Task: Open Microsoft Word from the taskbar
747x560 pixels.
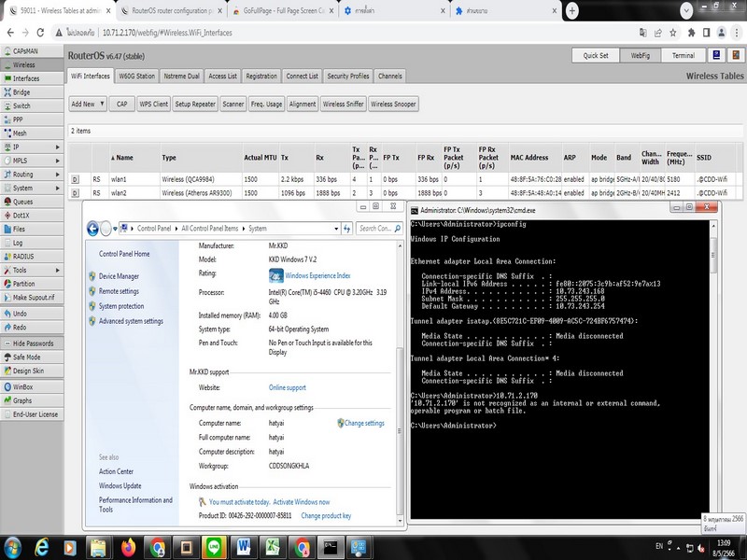Action: point(243,548)
